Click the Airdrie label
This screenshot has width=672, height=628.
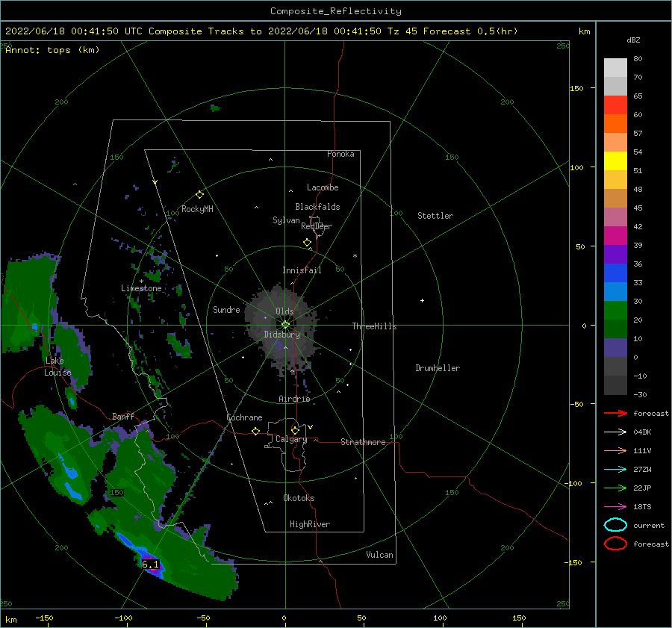pos(294,399)
